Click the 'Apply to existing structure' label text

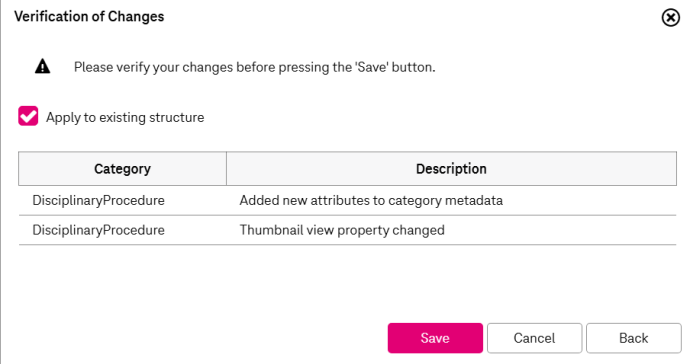(125, 118)
